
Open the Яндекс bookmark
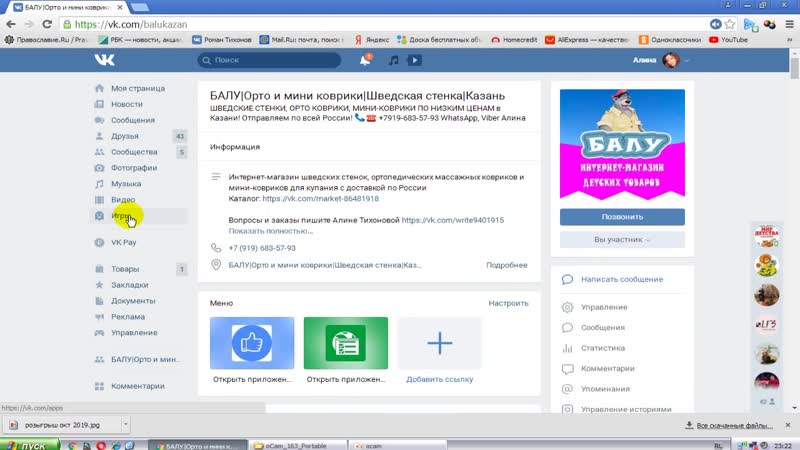(x=372, y=39)
